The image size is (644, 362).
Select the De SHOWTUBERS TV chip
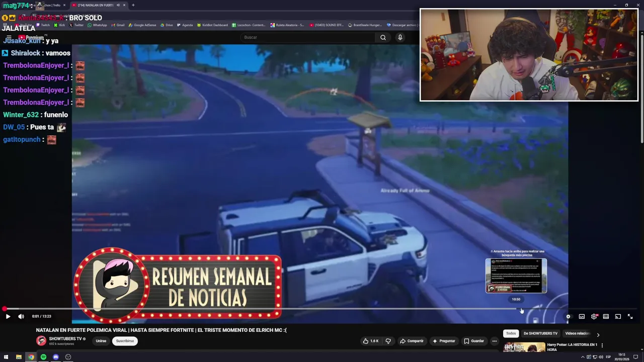click(540, 333)
